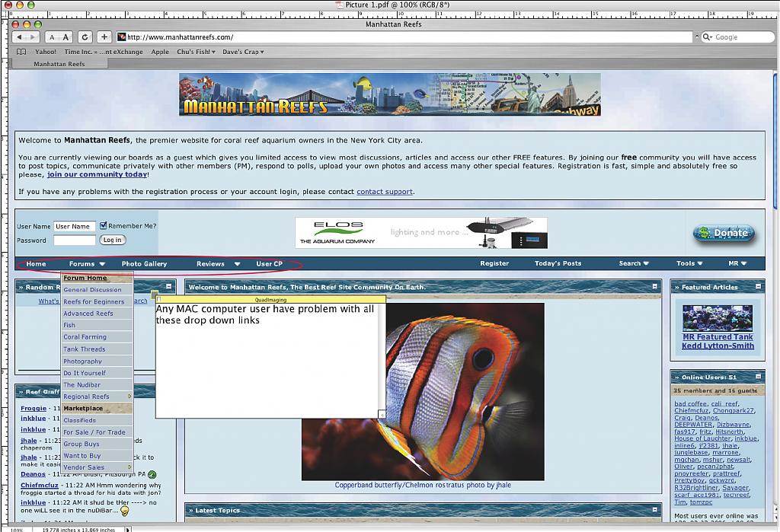Click the Safari back arrow
This screenshot has width=780, height=532.
19,37
